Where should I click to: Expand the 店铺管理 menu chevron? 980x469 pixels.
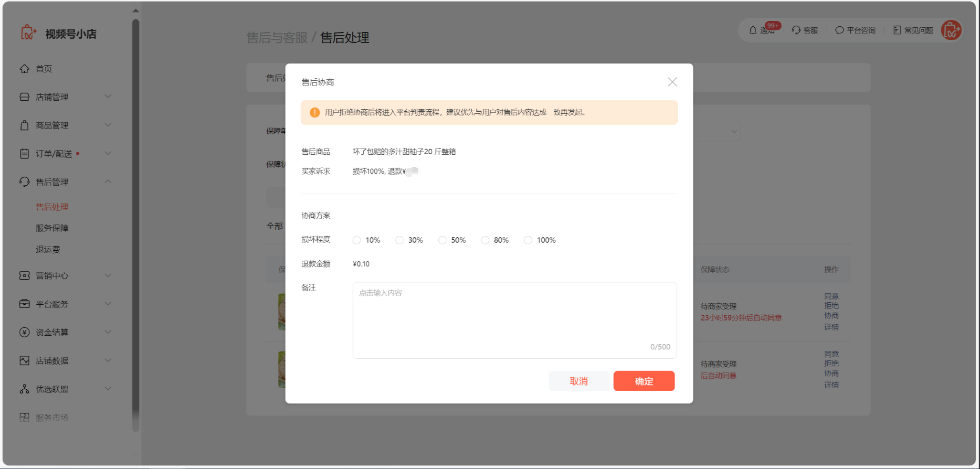(108, 96)
